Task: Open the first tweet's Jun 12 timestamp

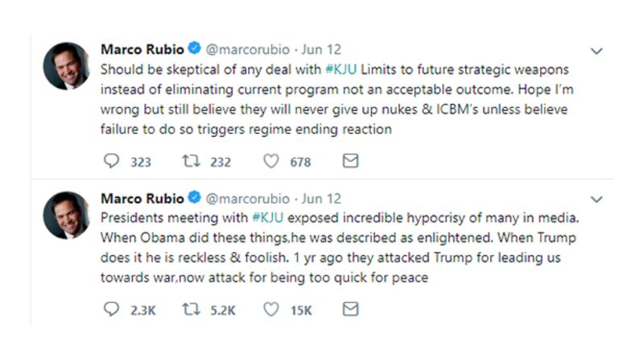Action: pos(322,50)
